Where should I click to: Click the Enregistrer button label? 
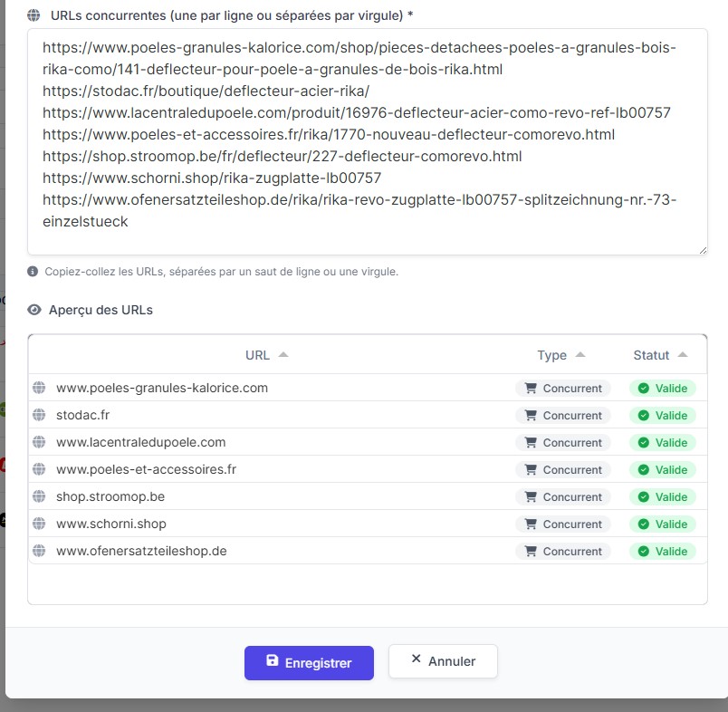[318, 663]
